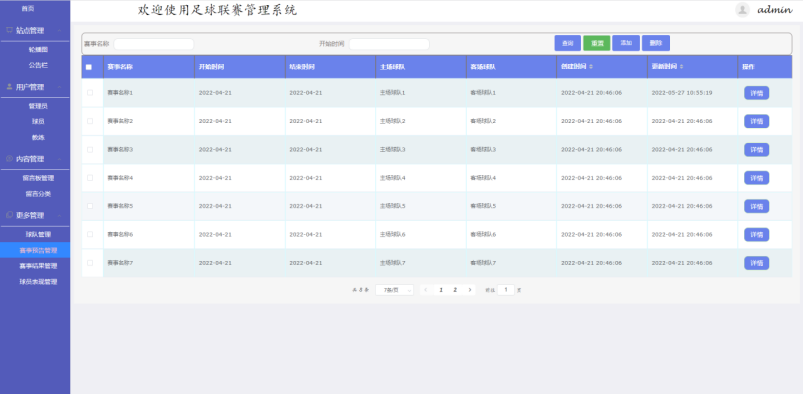The image size is (803, 394).
Task: Click the admin username text
Action: click(x=775, y=10)
